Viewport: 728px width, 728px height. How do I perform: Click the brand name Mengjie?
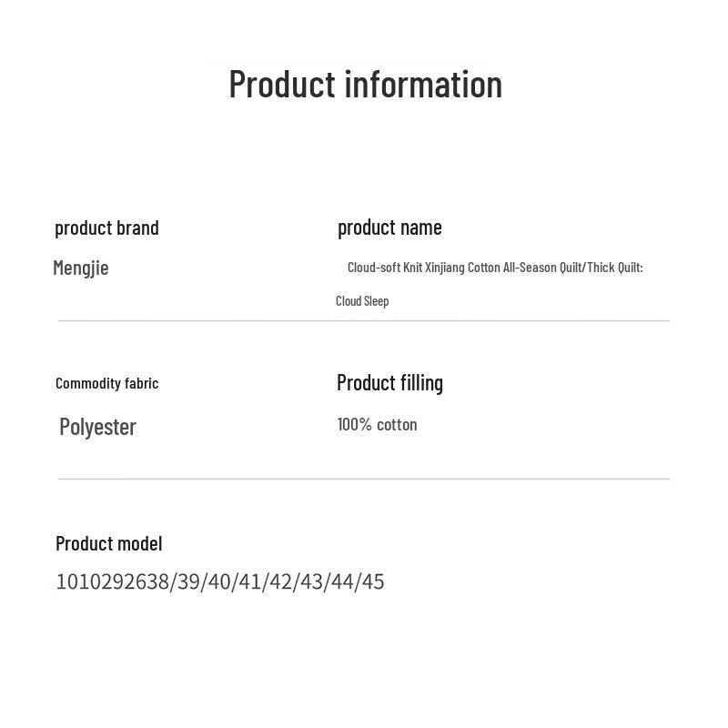[81, 268]
